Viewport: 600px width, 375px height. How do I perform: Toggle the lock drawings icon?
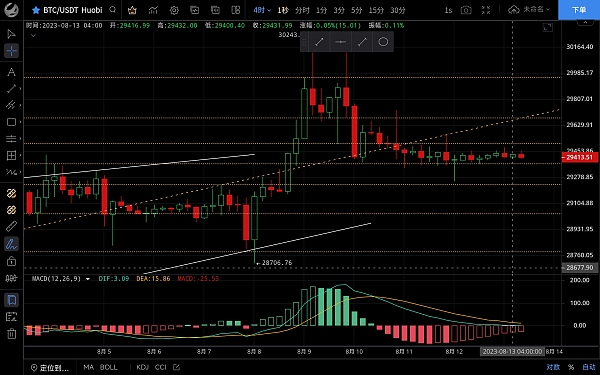point(11,261)
